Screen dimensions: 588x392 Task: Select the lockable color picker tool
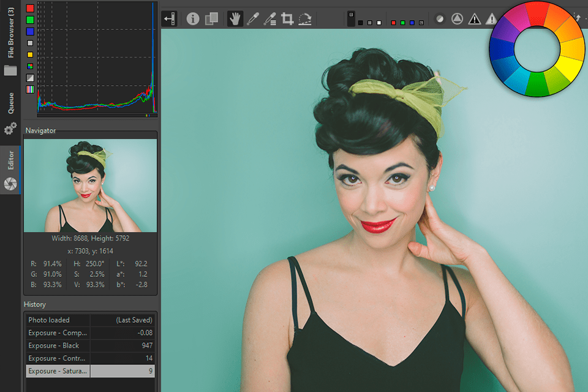270,20
